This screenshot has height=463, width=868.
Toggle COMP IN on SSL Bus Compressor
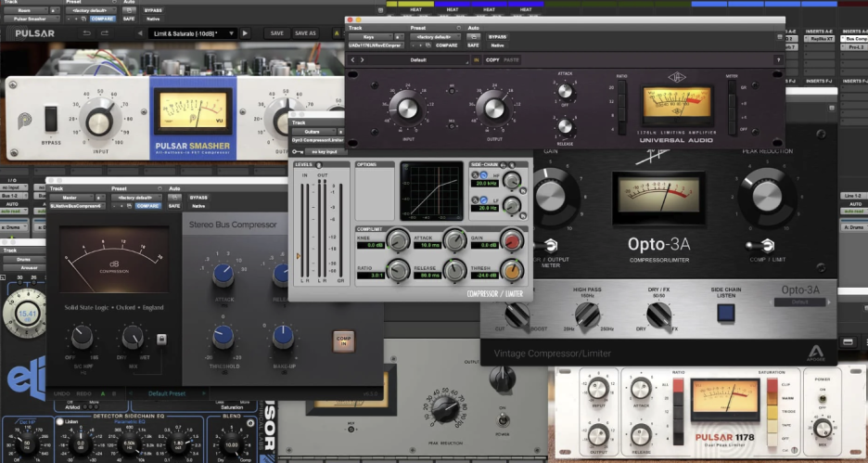pos(343,341)
